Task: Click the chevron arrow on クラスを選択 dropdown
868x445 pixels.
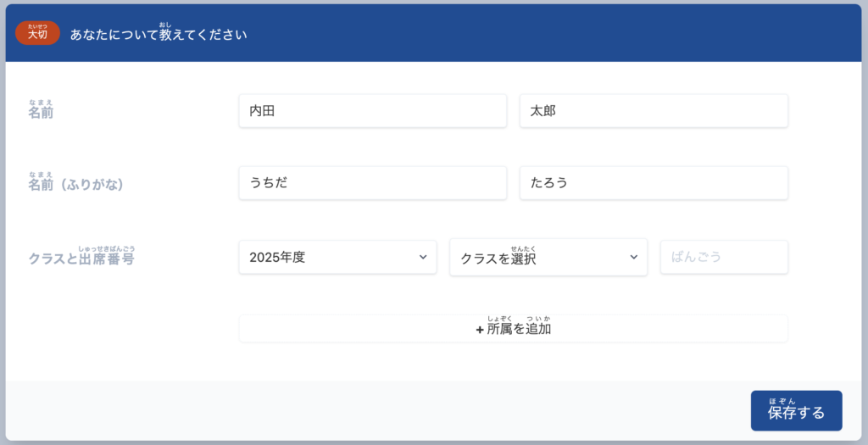Action: (633, 258)
